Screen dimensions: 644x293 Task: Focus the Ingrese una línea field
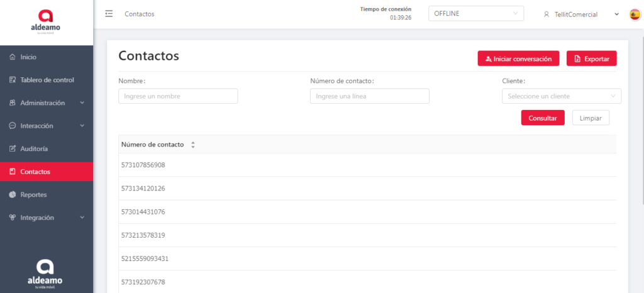coord(370,96)
